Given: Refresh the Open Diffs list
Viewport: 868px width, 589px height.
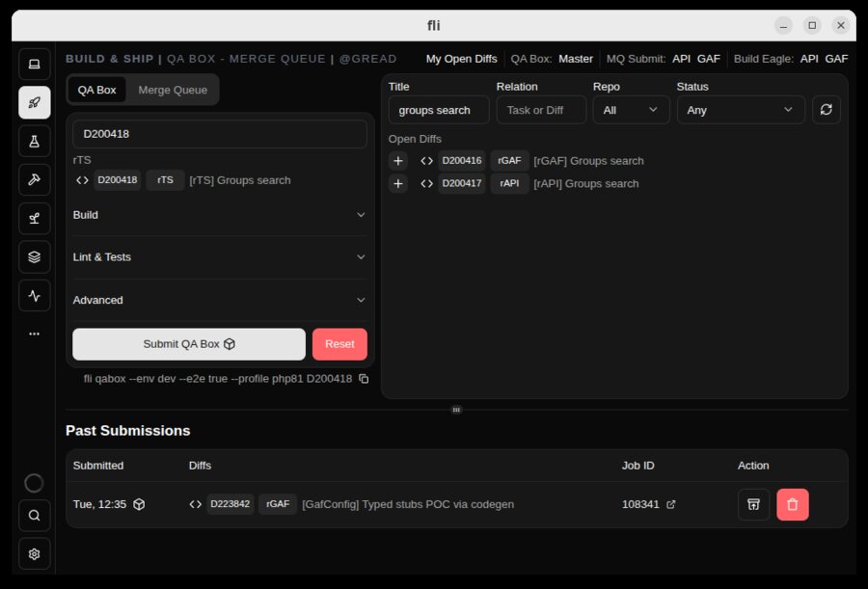Looking at the screenshot, I should [x=827, y=109].
